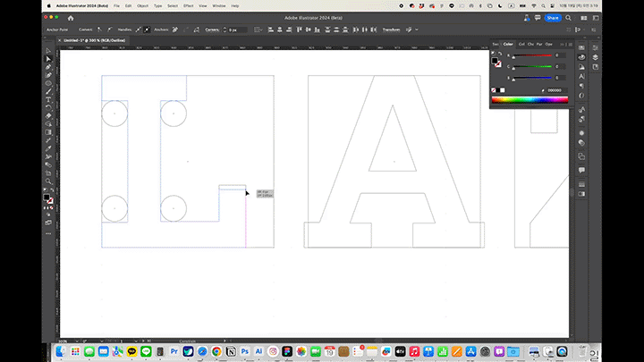Click the Home icon in Illustrator

(71, 18)
